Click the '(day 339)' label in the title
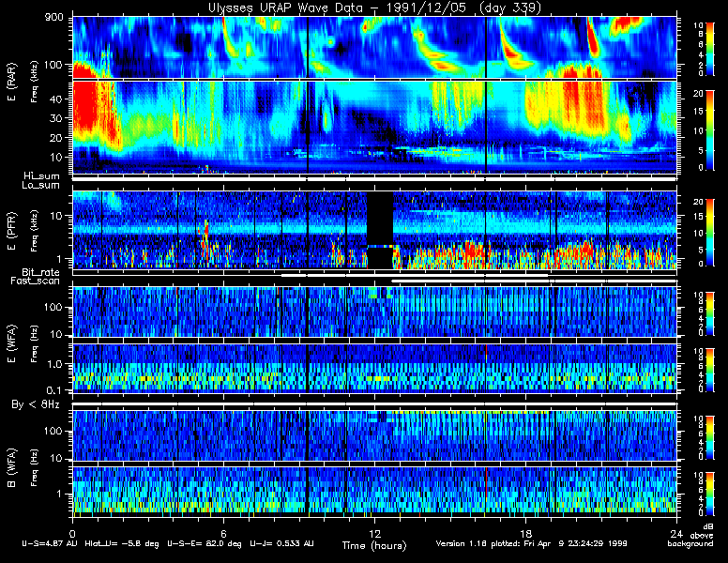The width and height of the screenshot is (728, 563). click(509, 8)
